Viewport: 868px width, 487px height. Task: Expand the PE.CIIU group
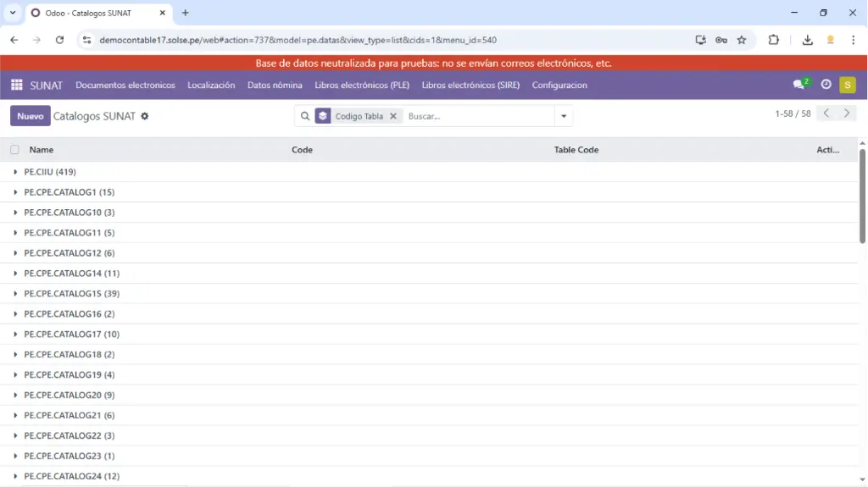tap(50, 172)
